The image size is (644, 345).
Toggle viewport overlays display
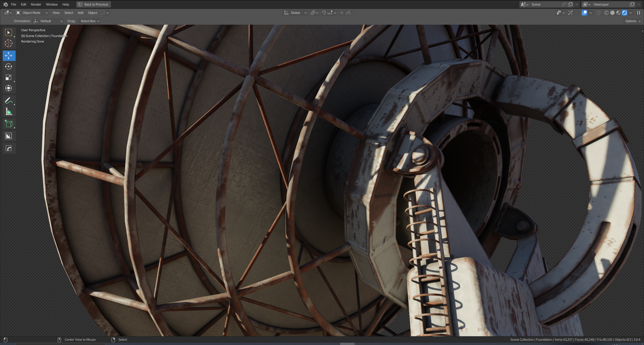point(584,13)
